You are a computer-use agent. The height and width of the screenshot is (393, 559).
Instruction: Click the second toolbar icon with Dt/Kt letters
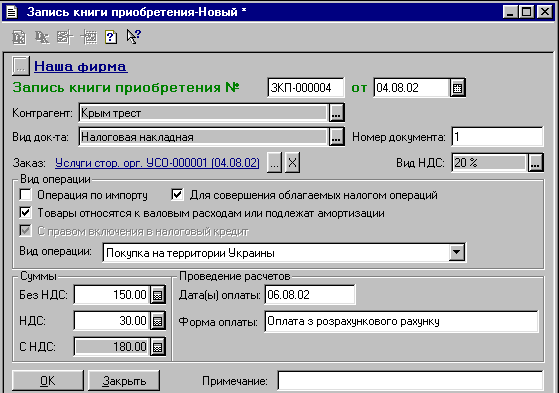(x=42, y=37)
